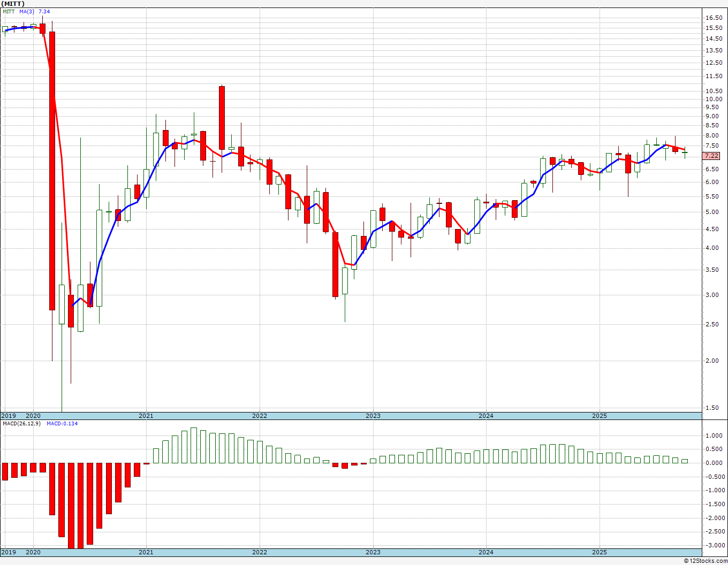Select 2019 on the MACD panel time axis
The image size is (728, 565).
[8, 552]
